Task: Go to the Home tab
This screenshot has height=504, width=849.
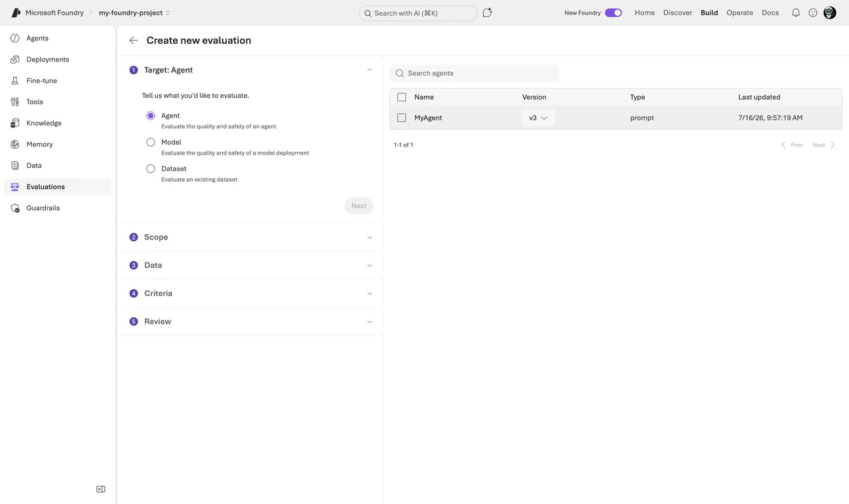Action: pos(645,13)
